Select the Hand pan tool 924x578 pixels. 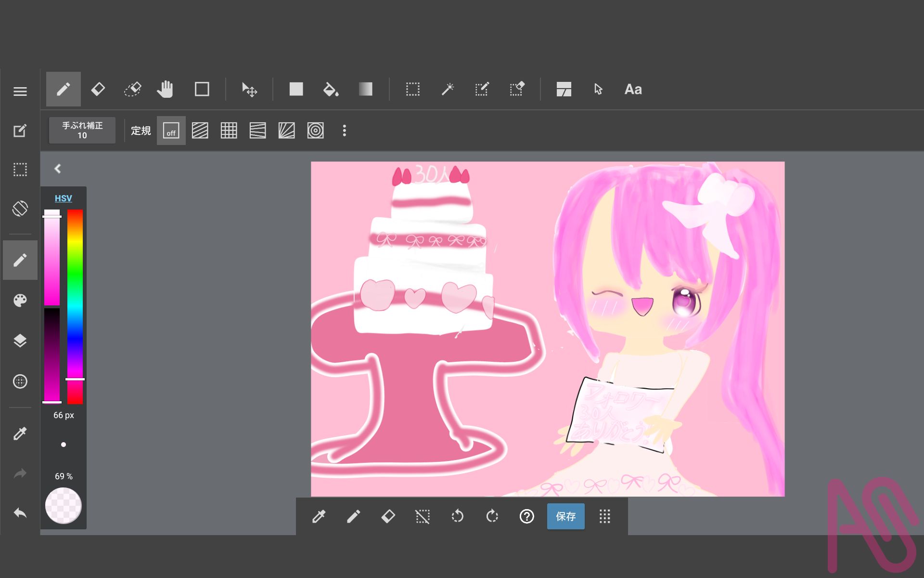click(x=165, y=90)
